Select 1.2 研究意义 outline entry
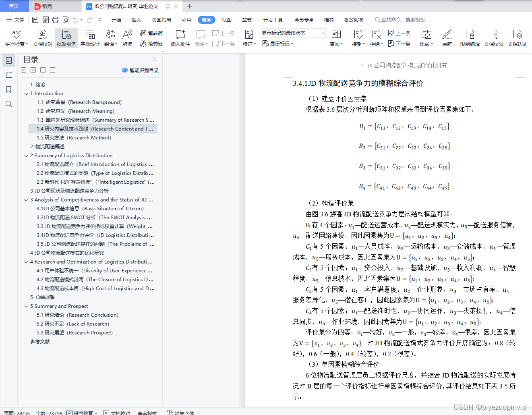Viewport: 532px width, 415px height. [x=76, y=111]
